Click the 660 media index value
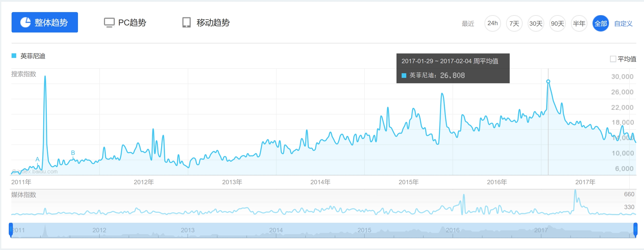 [629, 194]
